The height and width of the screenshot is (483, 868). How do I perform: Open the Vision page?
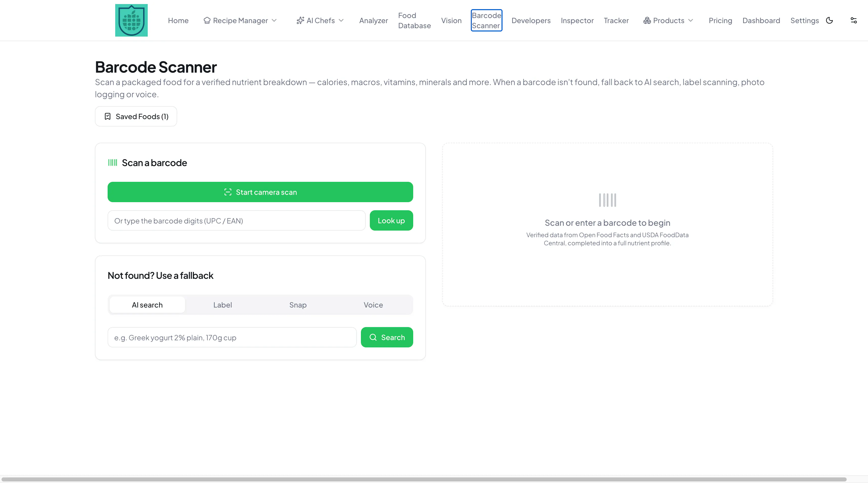(451, 21)
